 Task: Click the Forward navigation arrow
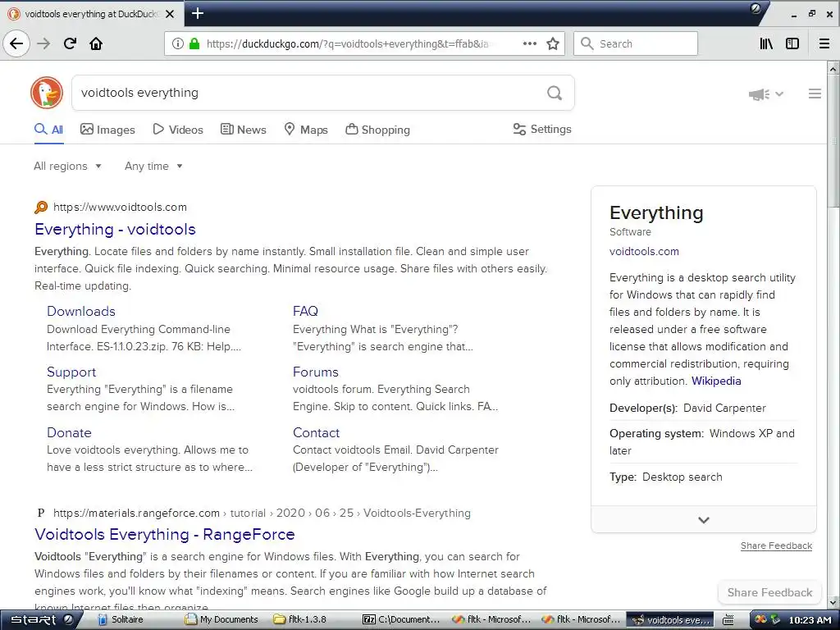coord(44,43)
